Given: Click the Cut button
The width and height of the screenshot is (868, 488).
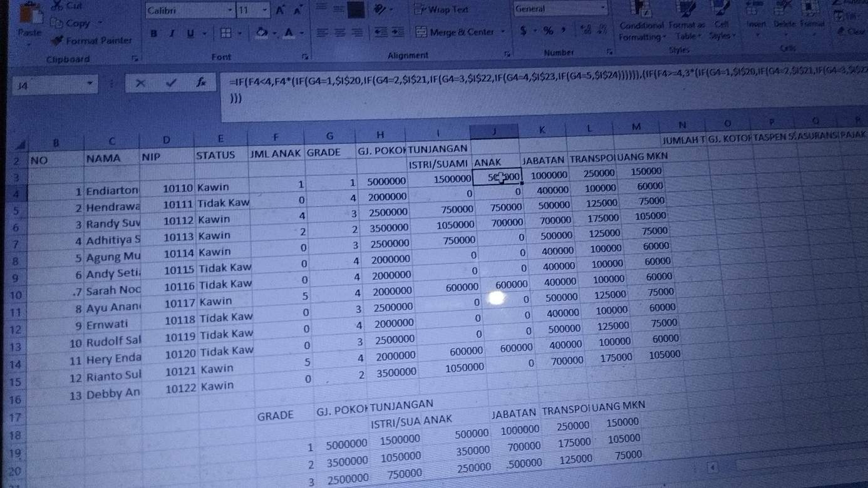Looking at the screenshot, I should click(68, 6).
